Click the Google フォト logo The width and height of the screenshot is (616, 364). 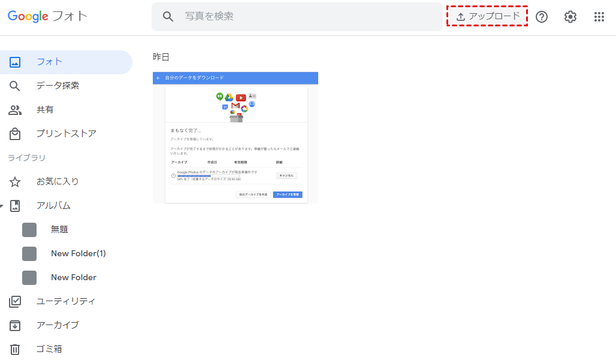[47, 16]
